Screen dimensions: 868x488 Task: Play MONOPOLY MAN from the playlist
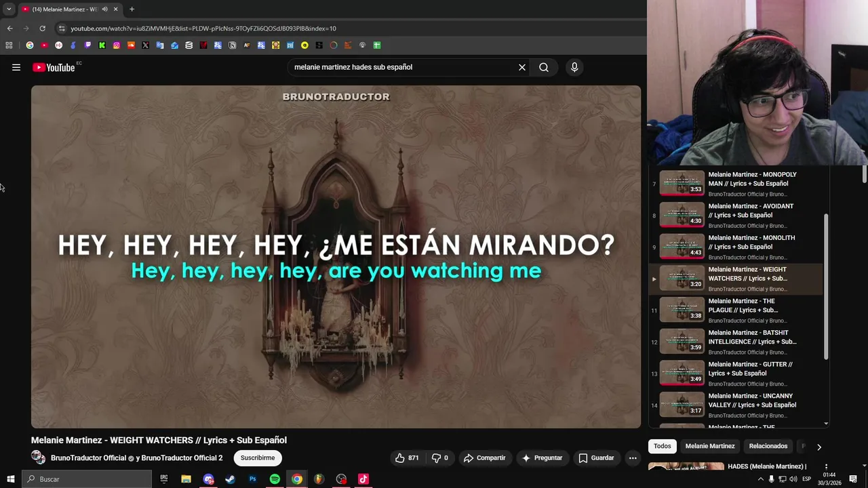pos(736,184)
